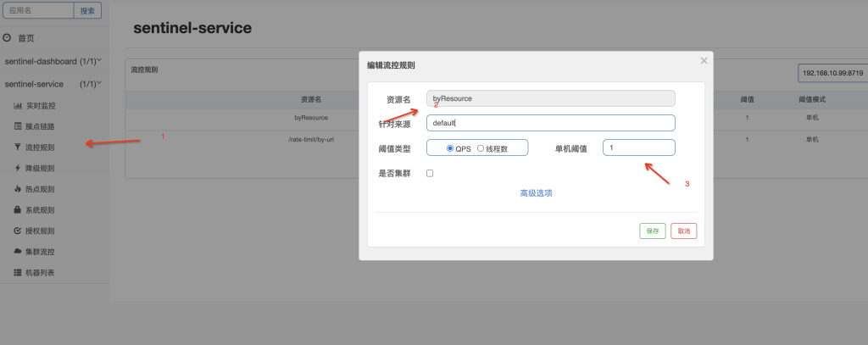The width and height of the screenshot is (868, 345).
Task: Go to 热点规则 in the sidebar
Action: (x=40, y=189)
